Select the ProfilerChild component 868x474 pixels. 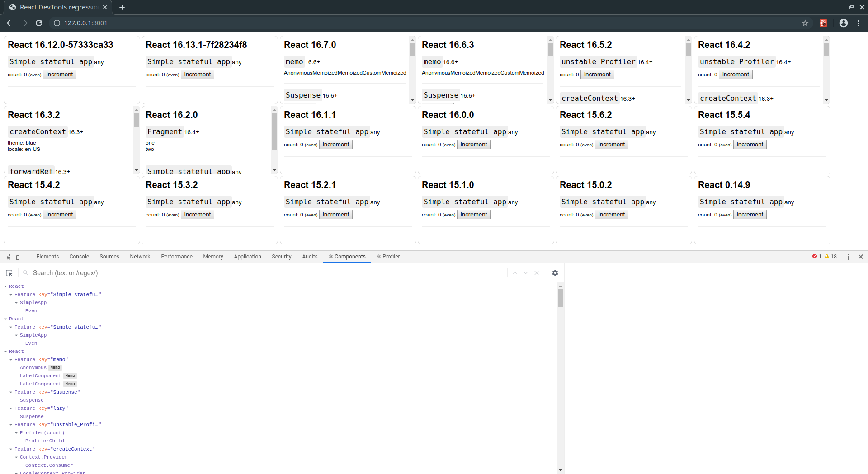45,441
